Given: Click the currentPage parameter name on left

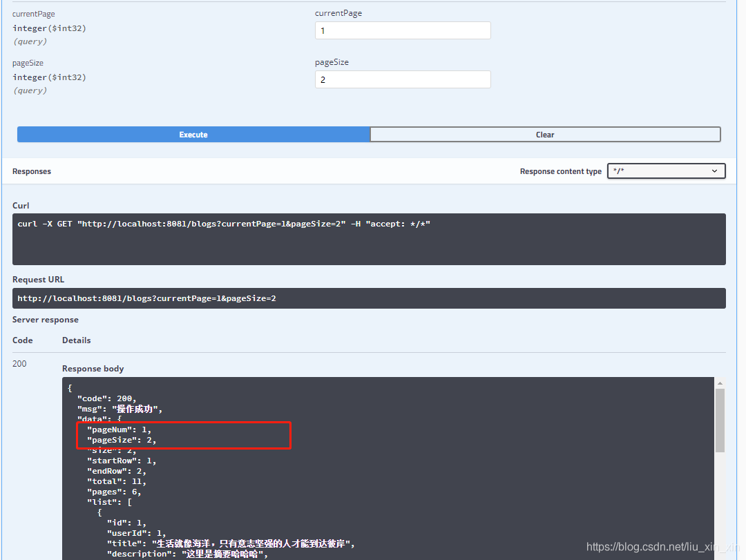Looking at the screenshot, I should (x=33, y=15).
